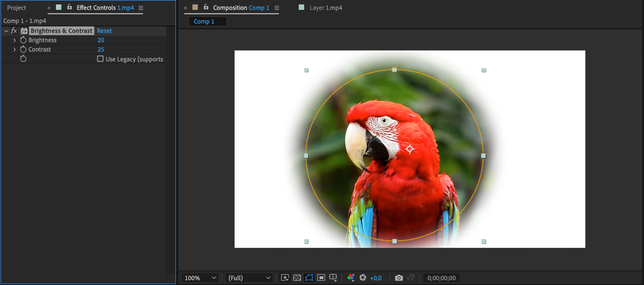This screenshot has height=285, width=644.
Task: Click the Contrast stopwatch icon
Action: click(x=23, y=49)
